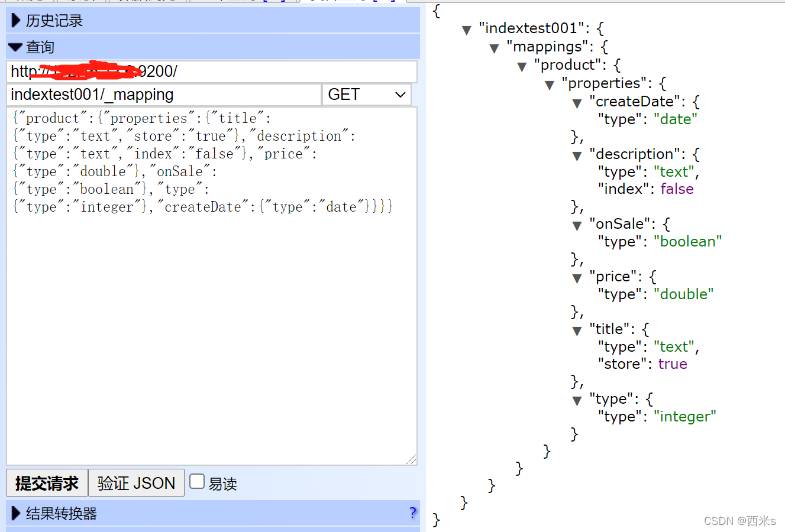785x532 pixels.
Task: Collapse the "price" JSON node
Action: click(577, 278)
